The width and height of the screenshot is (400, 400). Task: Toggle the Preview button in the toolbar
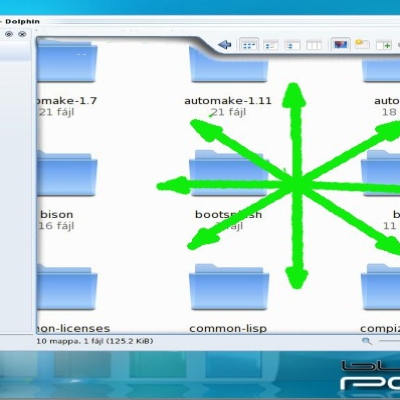point(340,44)
